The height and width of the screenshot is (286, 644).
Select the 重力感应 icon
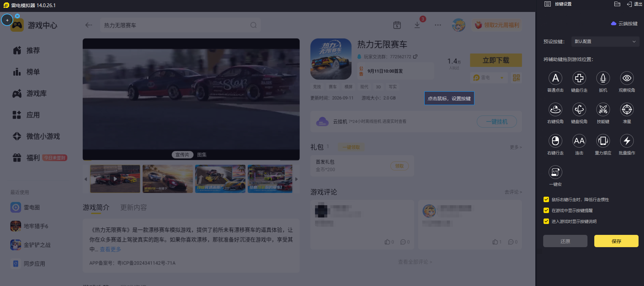click(603, 141)
